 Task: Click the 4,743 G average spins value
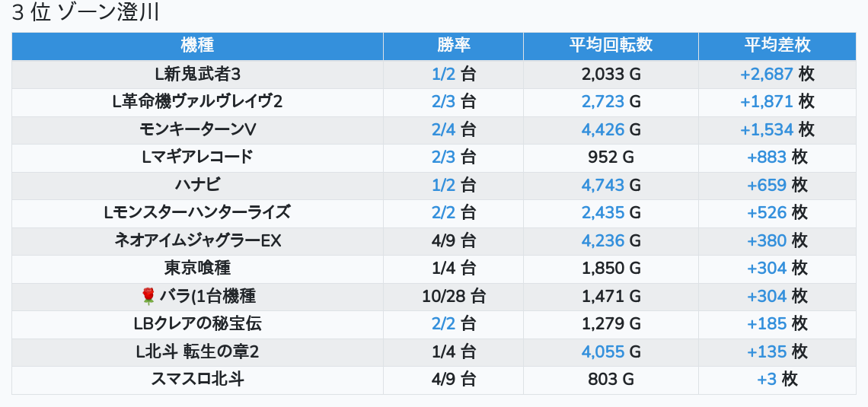point(611,185)
